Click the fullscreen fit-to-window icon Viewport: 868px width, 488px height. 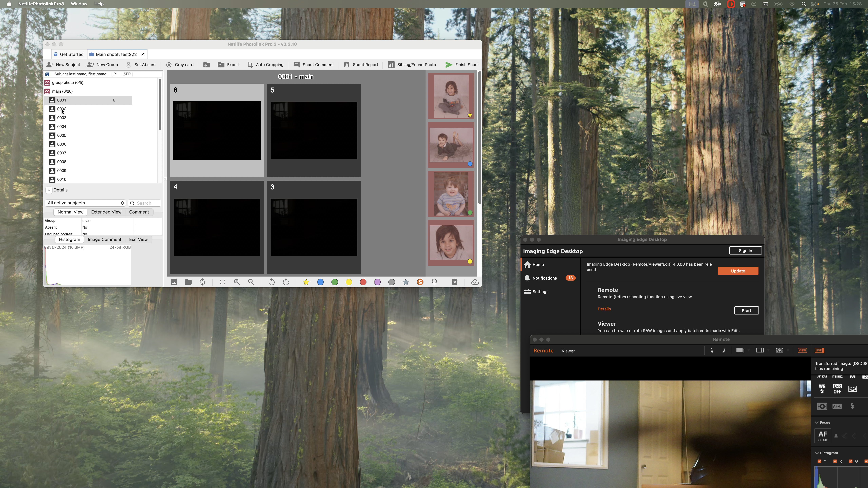click(223, 282)
